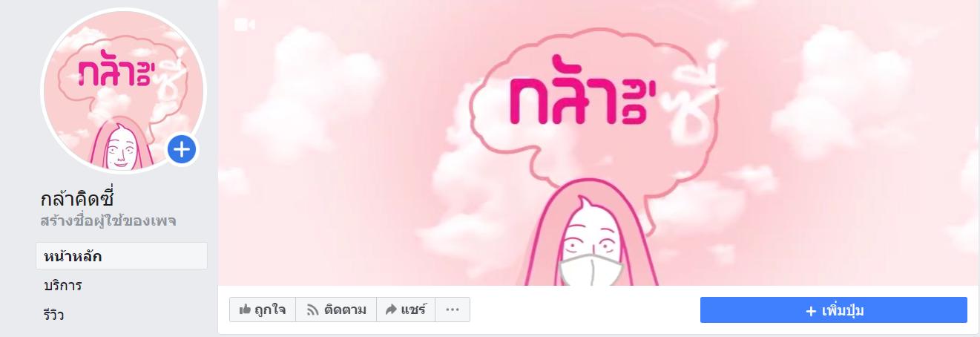
Task: Click the สร้างชื่อผู้ใช้ของเพจ link
Action: click(x=108, y=221)
